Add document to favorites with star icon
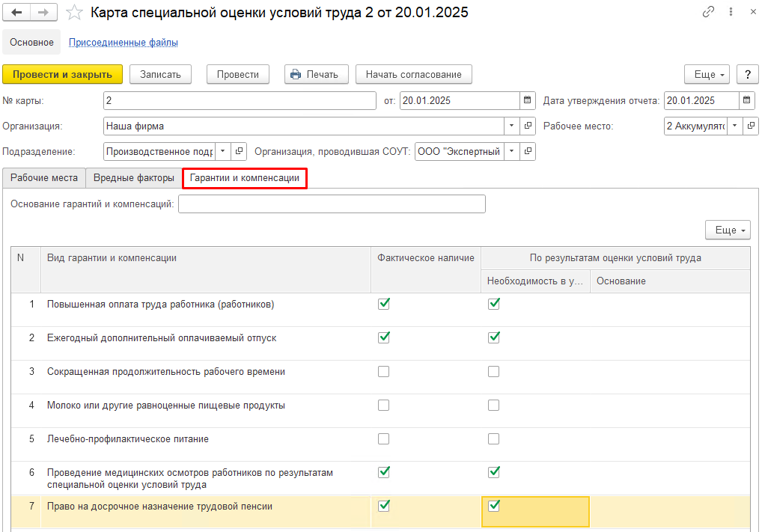762x532 pixels. [74, 13]
